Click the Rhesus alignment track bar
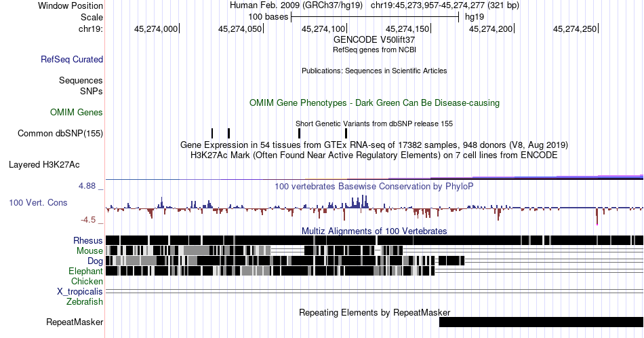This screenshot has width=644, height=338. [374, 240]
